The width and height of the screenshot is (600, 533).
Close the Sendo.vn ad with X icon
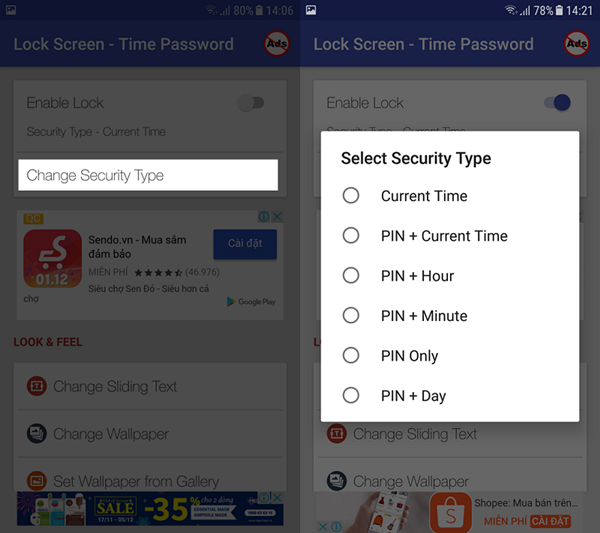(x=277, y=217)
